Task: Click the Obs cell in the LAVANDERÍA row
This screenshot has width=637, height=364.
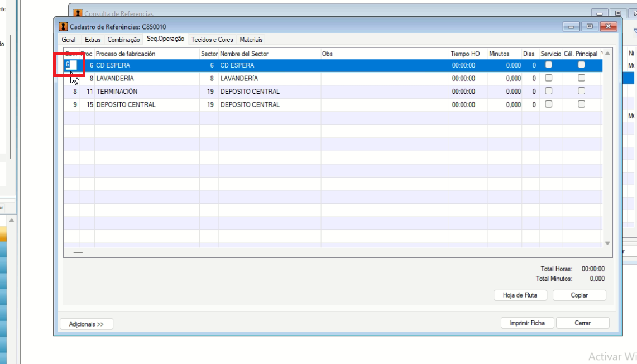Action: [385, 78]
